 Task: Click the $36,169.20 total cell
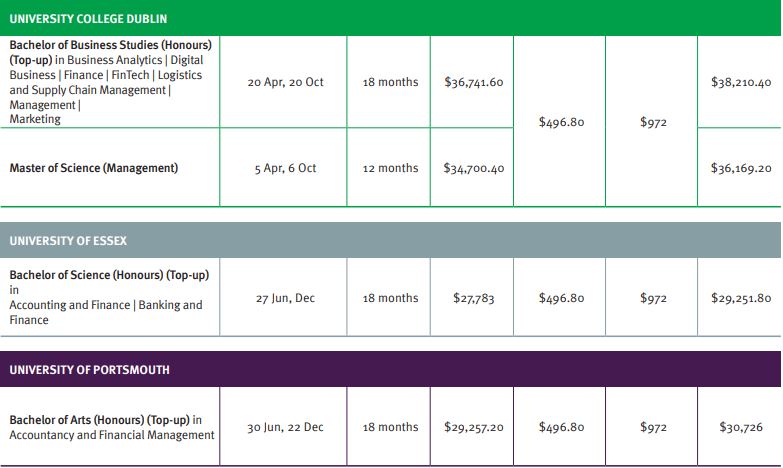point(741,168)
